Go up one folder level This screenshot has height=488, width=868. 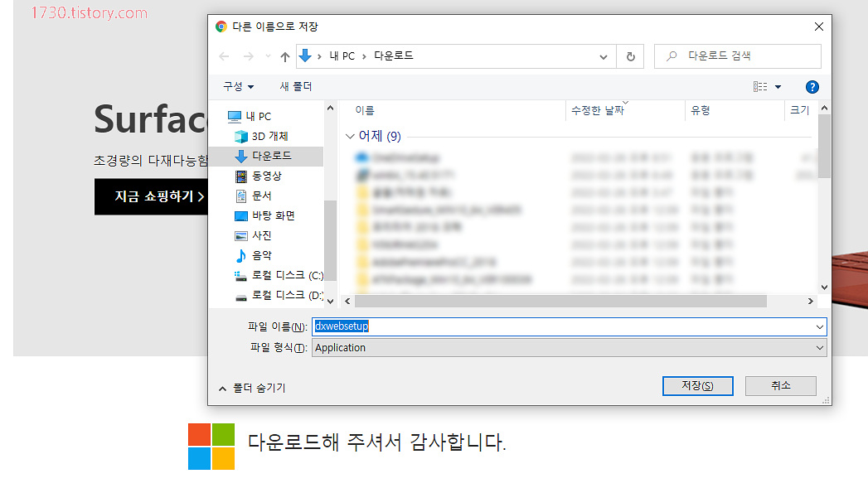coord(284,56)
